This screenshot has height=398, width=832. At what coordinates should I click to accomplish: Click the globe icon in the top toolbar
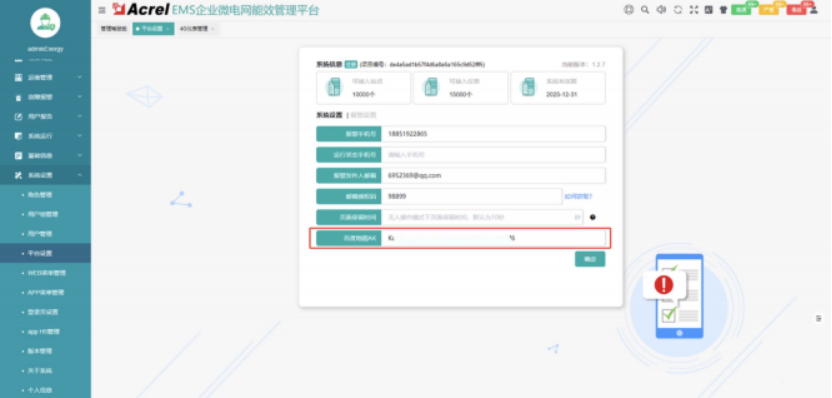point(629,10)
